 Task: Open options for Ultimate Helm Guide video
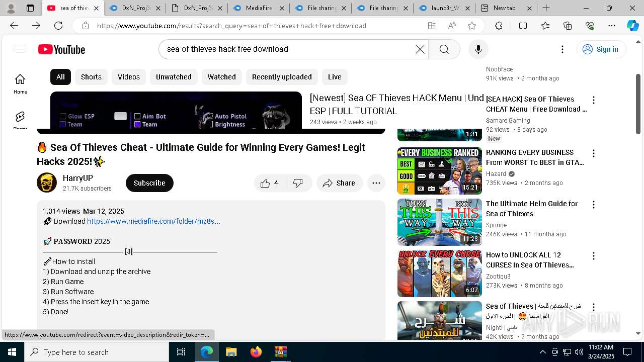click(594, 205)
